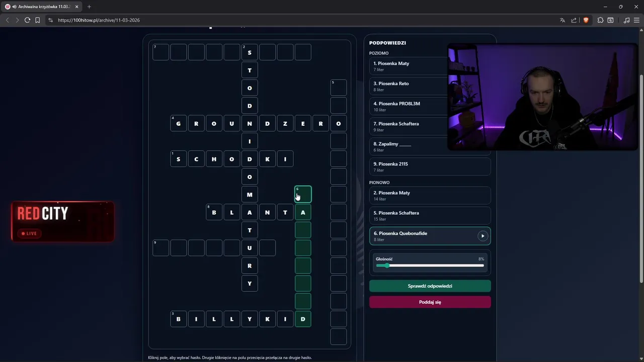Select clue 7. Piosenka Schaftera, 9 liter
The image size is (644, 362).
coord(409,126)
